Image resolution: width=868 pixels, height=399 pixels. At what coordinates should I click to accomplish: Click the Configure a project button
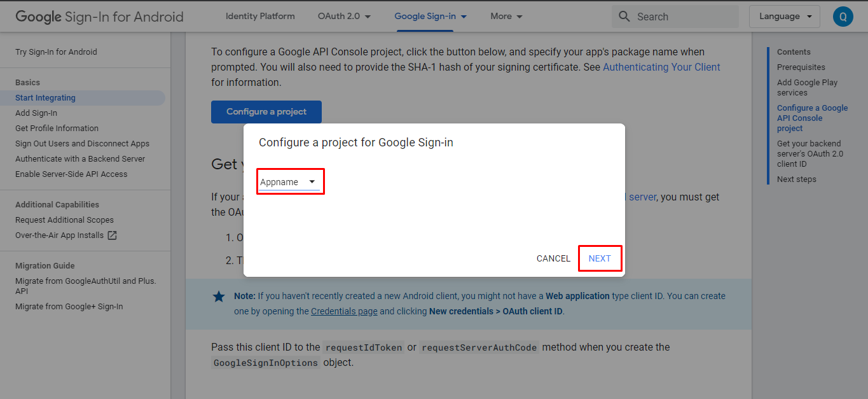coord(266,112)
